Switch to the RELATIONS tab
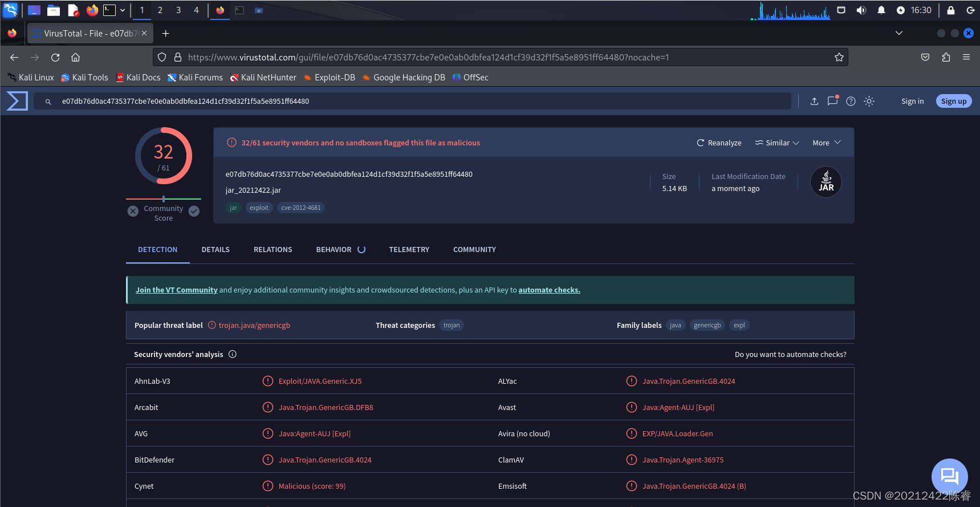980x507 pixels. (273, 250)
